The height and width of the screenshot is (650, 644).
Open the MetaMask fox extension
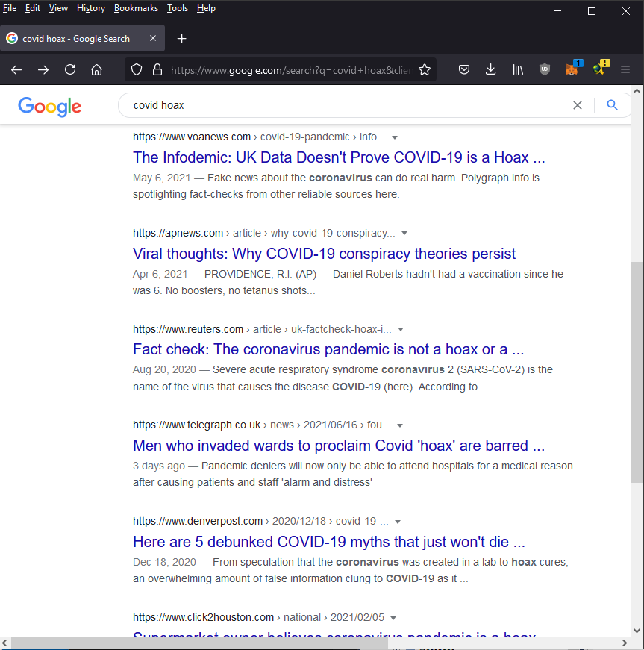click(572, 69)
